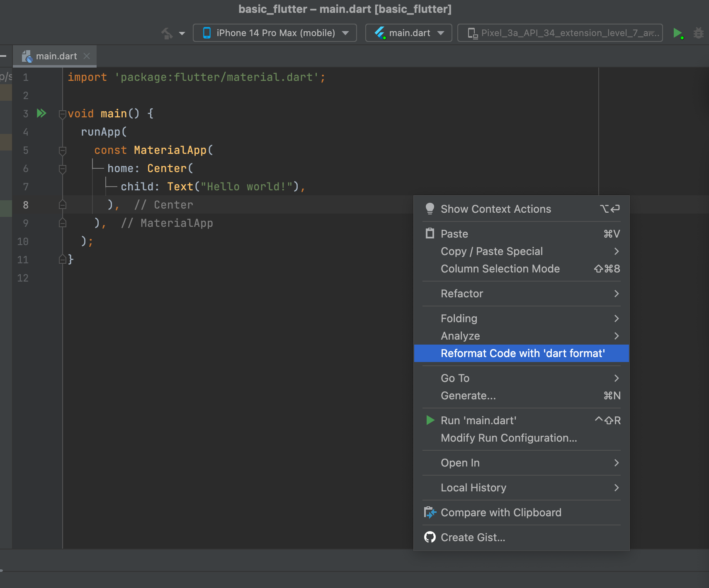This screenshot has height=588, width=709.
Task: Collapse the main() fold marker on line 3
Action: click(63, 114)
